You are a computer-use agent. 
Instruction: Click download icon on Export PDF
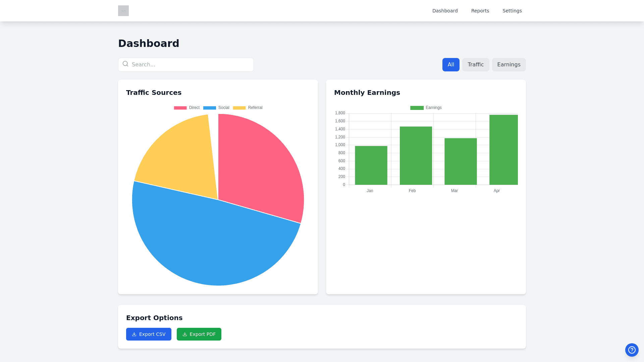click(x=185, y=334)
